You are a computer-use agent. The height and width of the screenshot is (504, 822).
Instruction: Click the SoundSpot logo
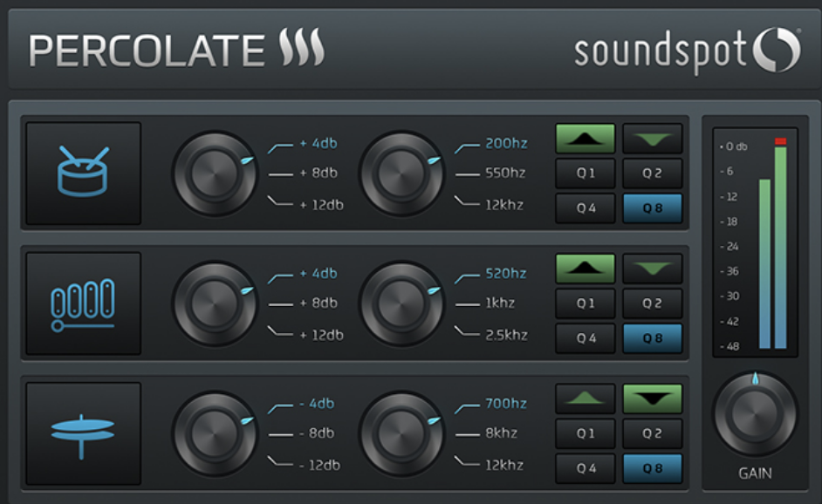tap(688, 51)
